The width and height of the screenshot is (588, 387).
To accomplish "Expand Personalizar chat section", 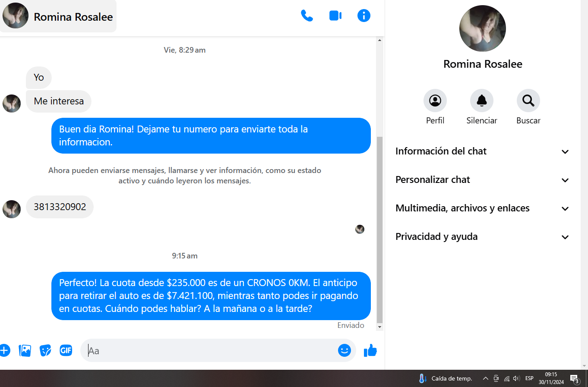I will 482,180.
